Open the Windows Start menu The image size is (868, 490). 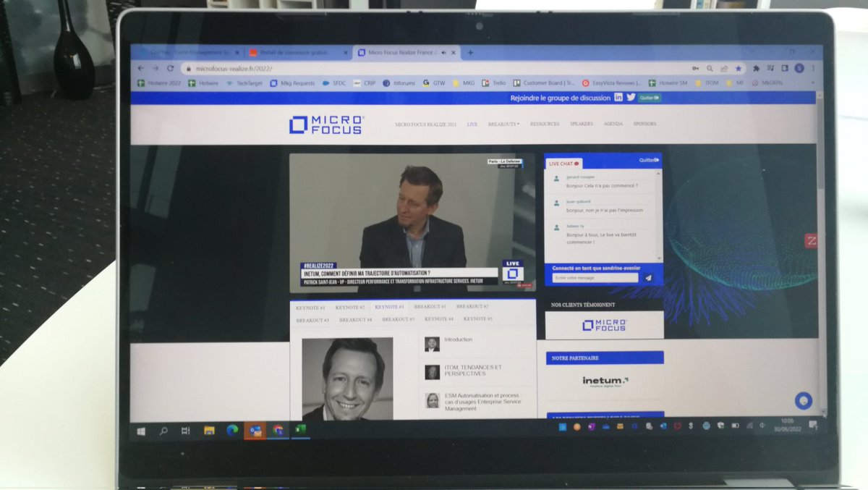click(x=140, y=431)
